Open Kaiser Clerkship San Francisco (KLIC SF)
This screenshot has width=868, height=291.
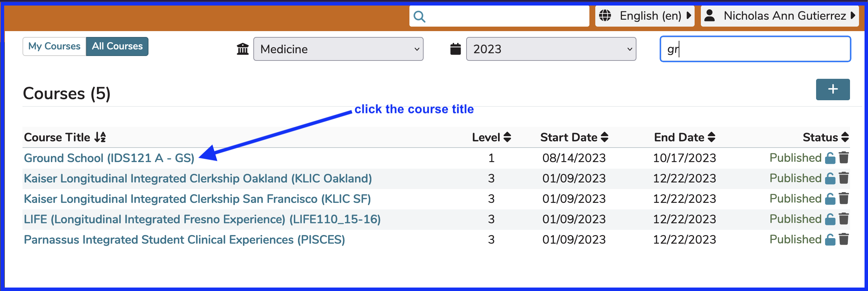point(197,199)
